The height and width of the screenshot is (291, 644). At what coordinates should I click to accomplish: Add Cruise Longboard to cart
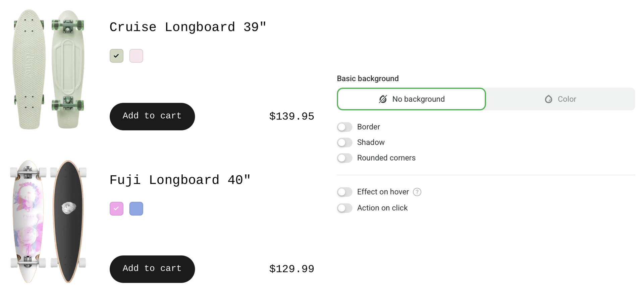152,116
